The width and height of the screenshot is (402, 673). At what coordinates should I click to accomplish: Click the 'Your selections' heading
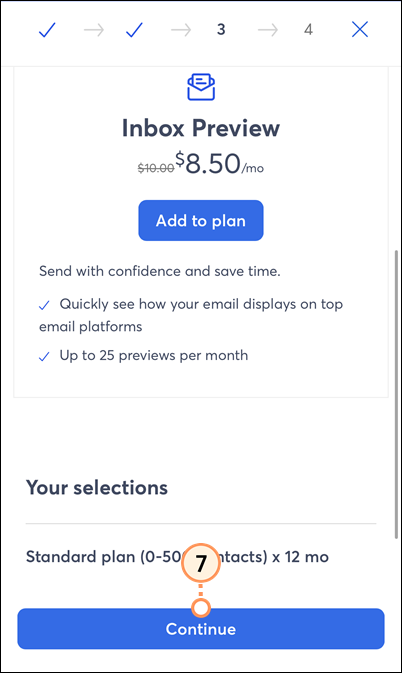(97, 488)
